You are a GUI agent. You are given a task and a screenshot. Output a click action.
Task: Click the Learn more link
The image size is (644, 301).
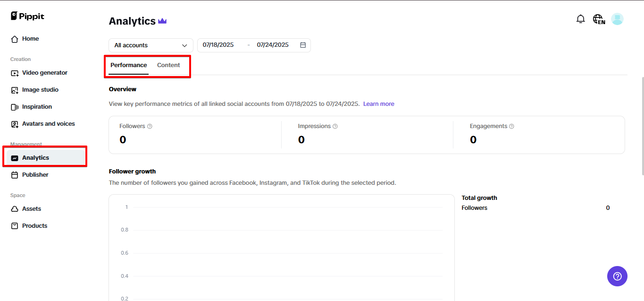(378, 103)
